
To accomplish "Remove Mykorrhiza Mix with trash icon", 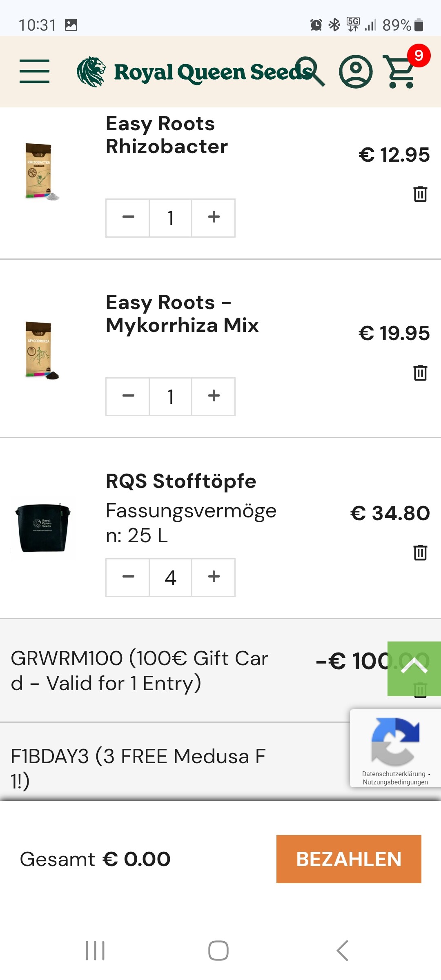I will [x=420, y=373].
